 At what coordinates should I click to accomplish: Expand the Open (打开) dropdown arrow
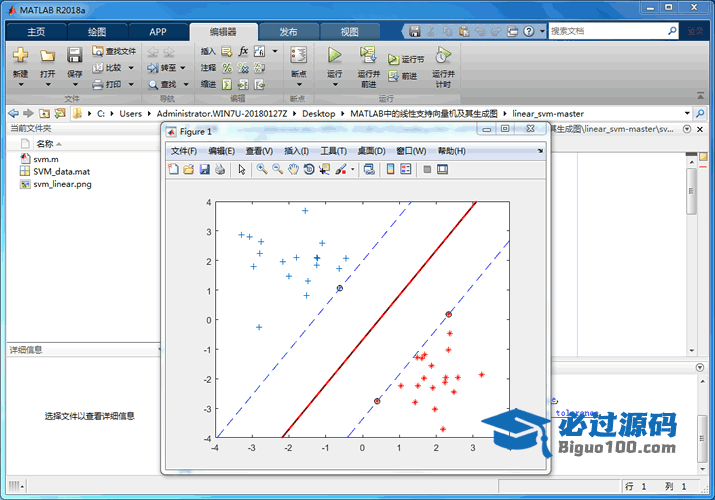(47, 84)
